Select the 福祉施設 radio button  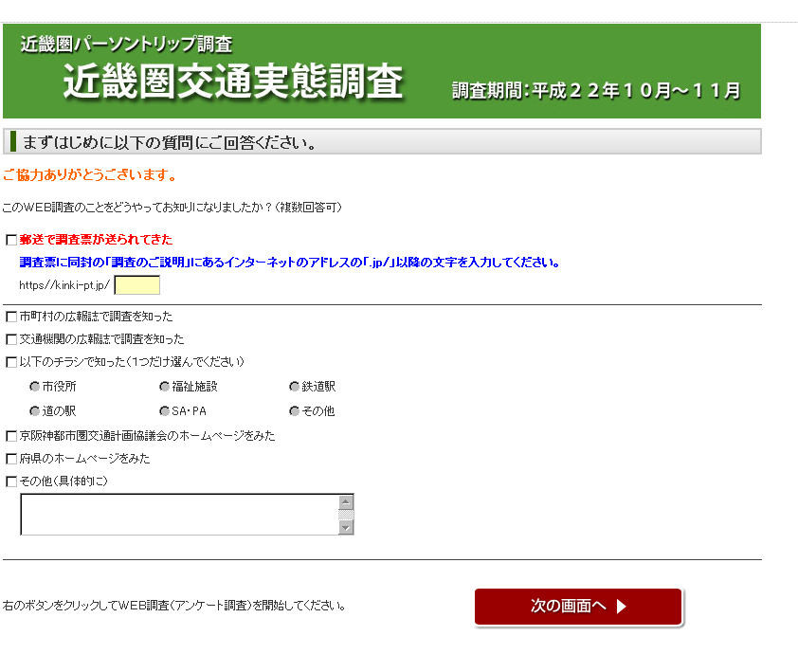pyautogui.click(x=165, y=387)
